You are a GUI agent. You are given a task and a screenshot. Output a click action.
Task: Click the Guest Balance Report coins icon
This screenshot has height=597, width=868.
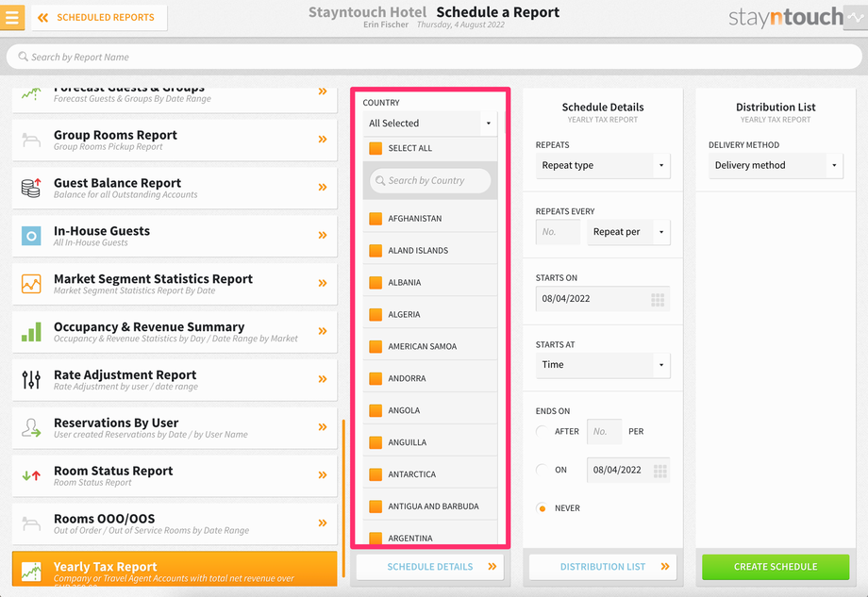31,188
